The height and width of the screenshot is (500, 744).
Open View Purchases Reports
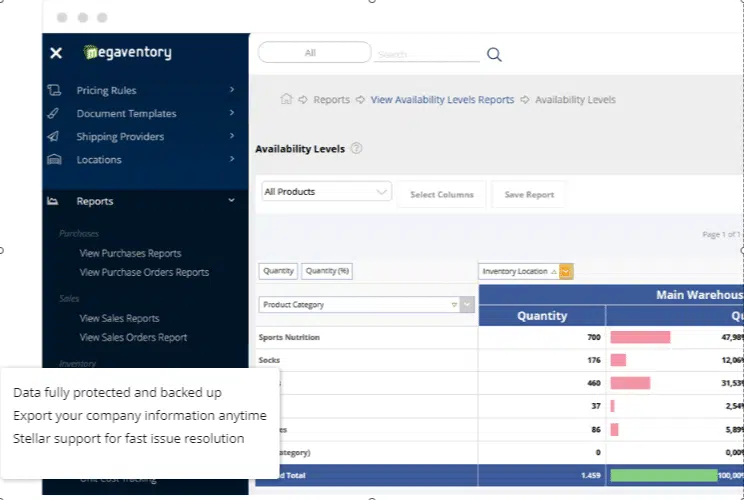pyautogui.click(x=130, y=253)
